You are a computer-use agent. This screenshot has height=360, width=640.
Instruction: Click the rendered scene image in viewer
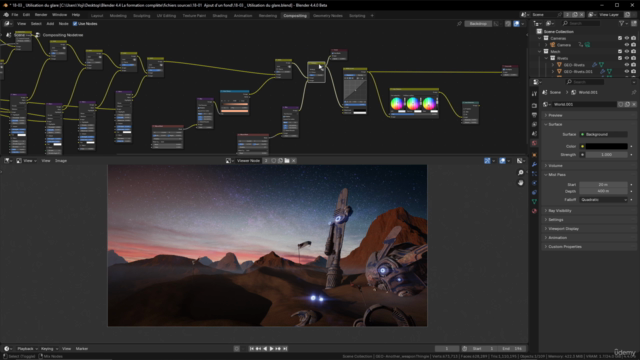pyautogui.click(x=267, y=245)
